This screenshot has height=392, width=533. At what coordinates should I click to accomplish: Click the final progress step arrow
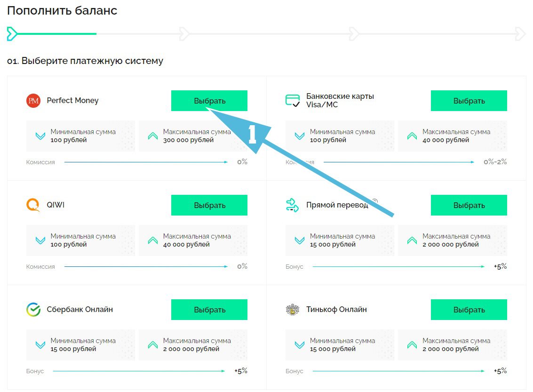[x=520, y=34]
